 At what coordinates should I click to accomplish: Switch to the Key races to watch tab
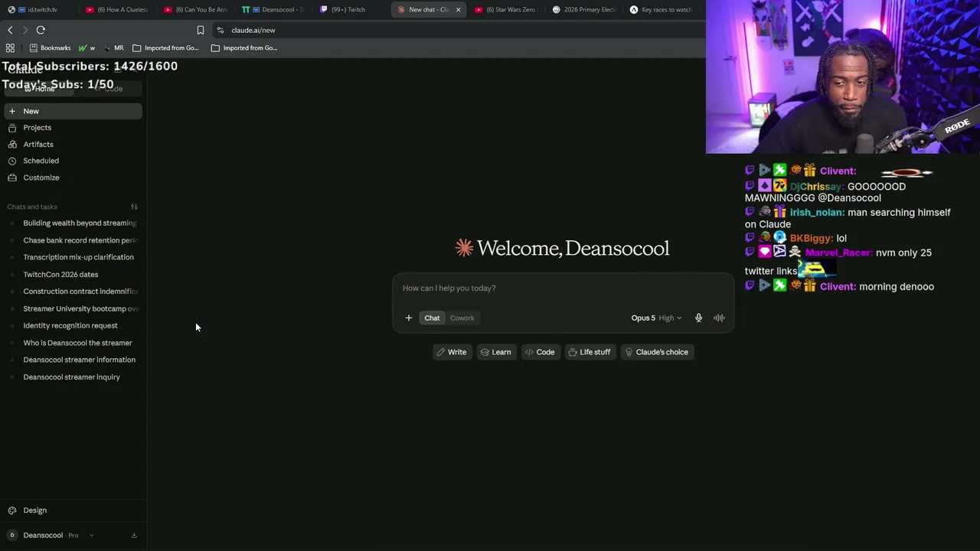(x=662, y=10)
